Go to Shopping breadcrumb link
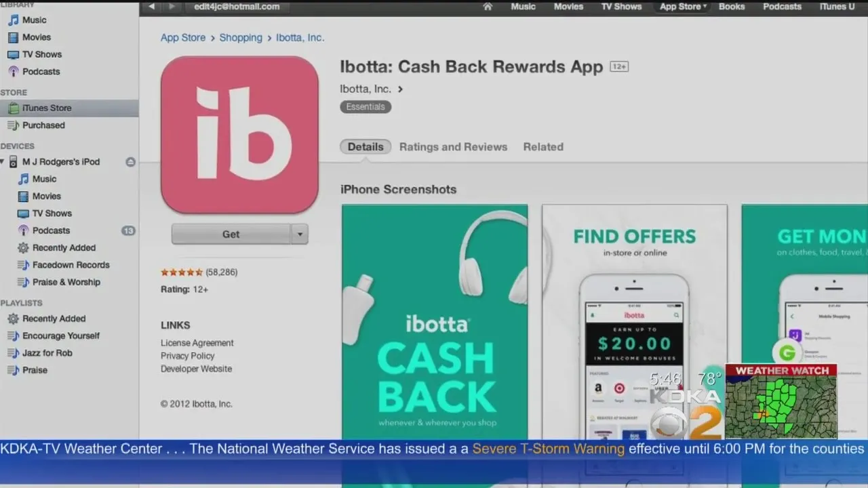The height and width of the screenshot is (488, 868). pos(241,38)
